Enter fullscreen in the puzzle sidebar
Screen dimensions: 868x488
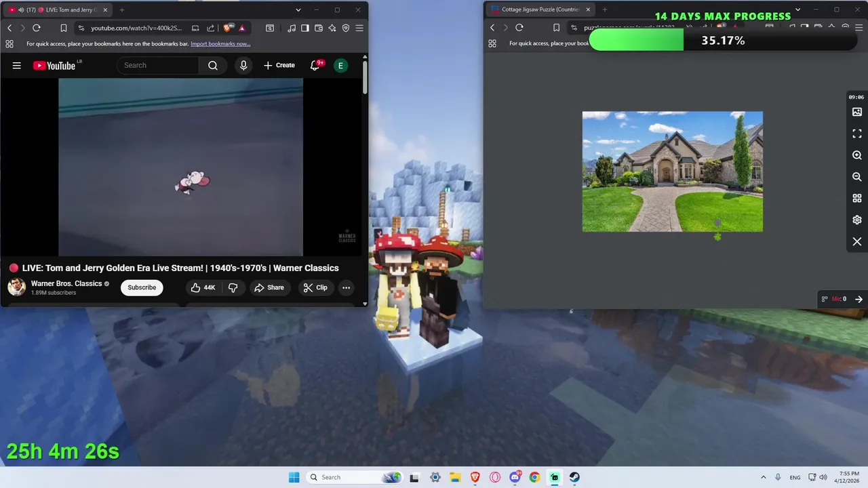857,134
